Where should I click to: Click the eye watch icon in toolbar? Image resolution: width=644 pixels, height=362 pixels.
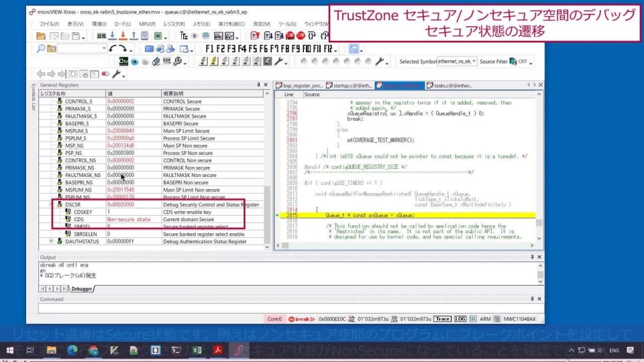[x=195, y=36]
